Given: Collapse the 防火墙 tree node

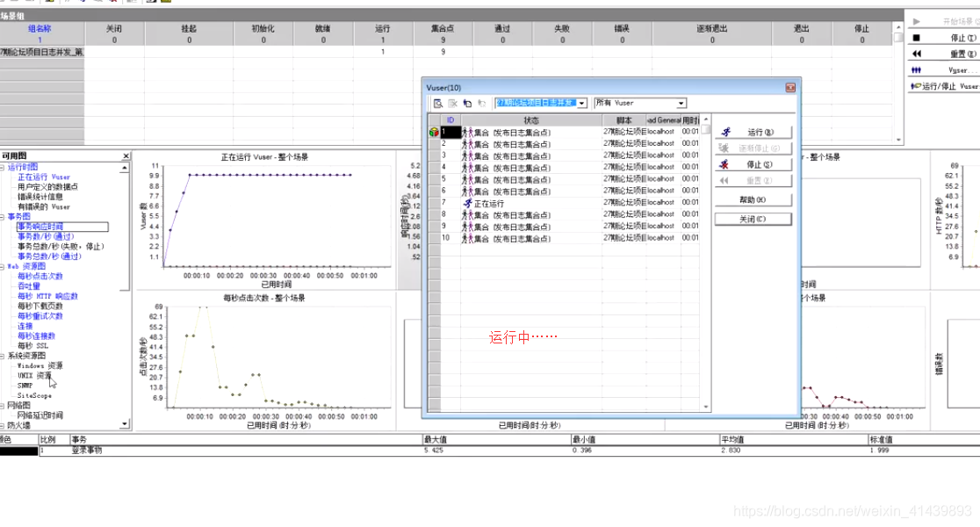Looking at the screenshot, I should [x=3, y=426].
